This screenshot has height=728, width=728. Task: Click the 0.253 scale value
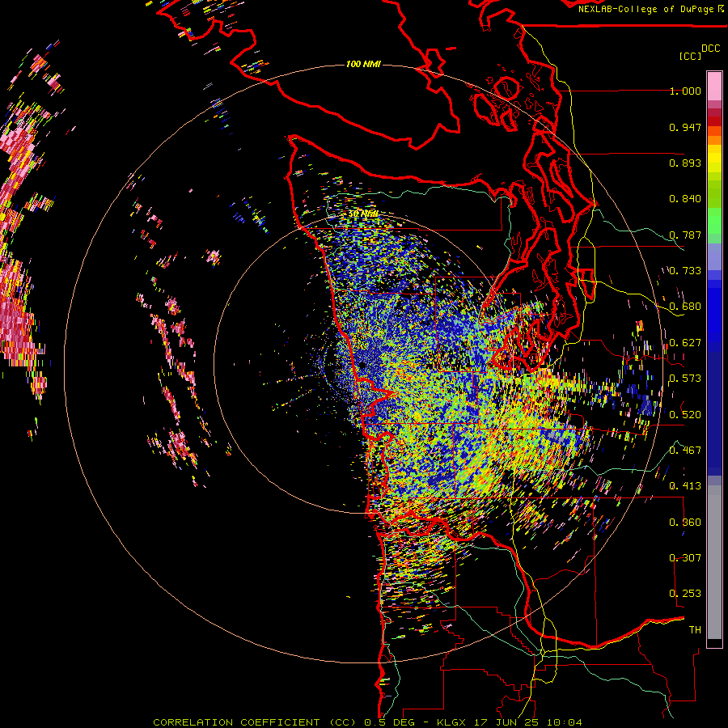click(x=685, y=594)
